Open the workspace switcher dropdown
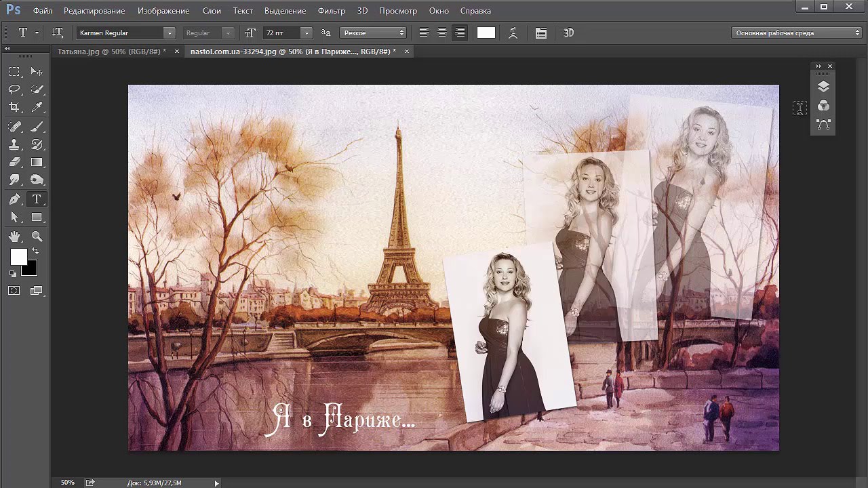The height and width of the screenshot is (488, 868). (797, 33)
